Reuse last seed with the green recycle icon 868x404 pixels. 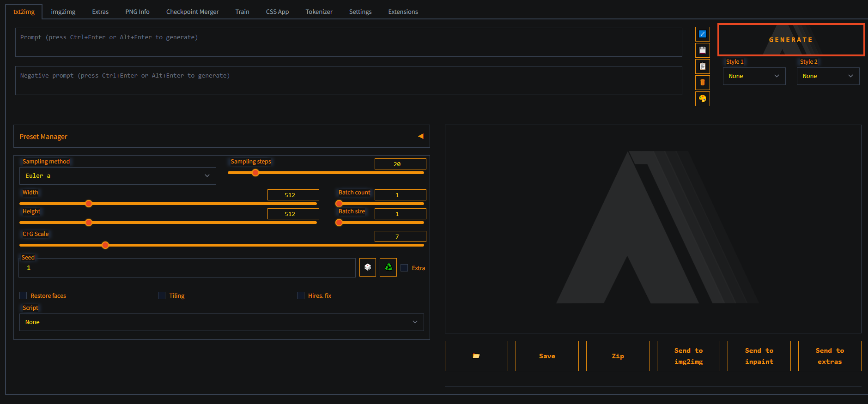(388, 267)
